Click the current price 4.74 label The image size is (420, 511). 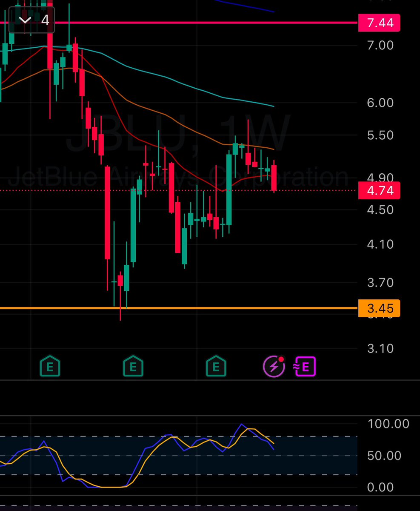380,190
